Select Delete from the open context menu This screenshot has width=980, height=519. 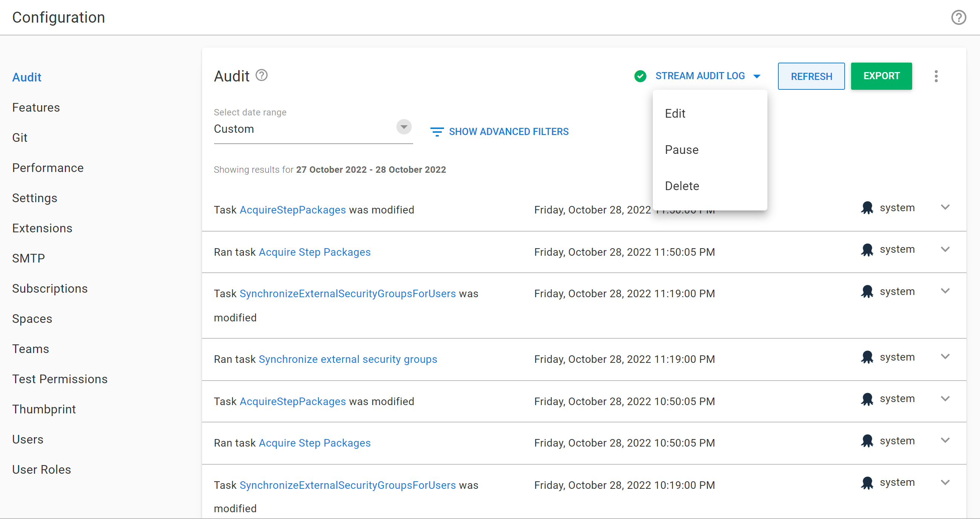[682, 186]
